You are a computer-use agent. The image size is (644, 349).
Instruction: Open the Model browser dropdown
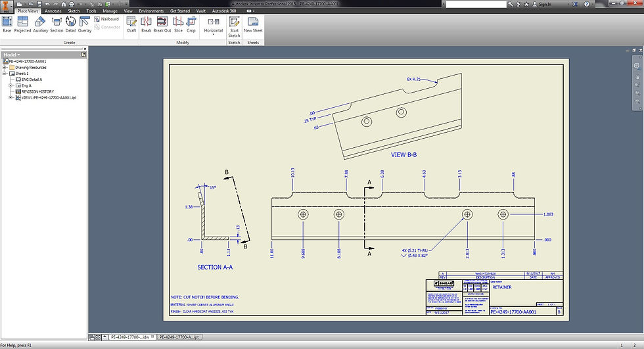(12, 55)
